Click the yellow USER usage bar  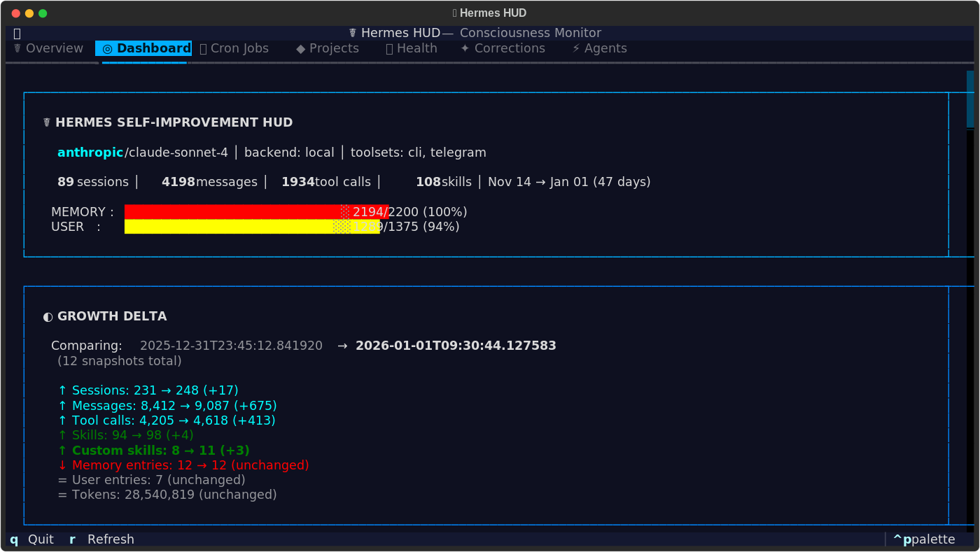click(252, 227)
